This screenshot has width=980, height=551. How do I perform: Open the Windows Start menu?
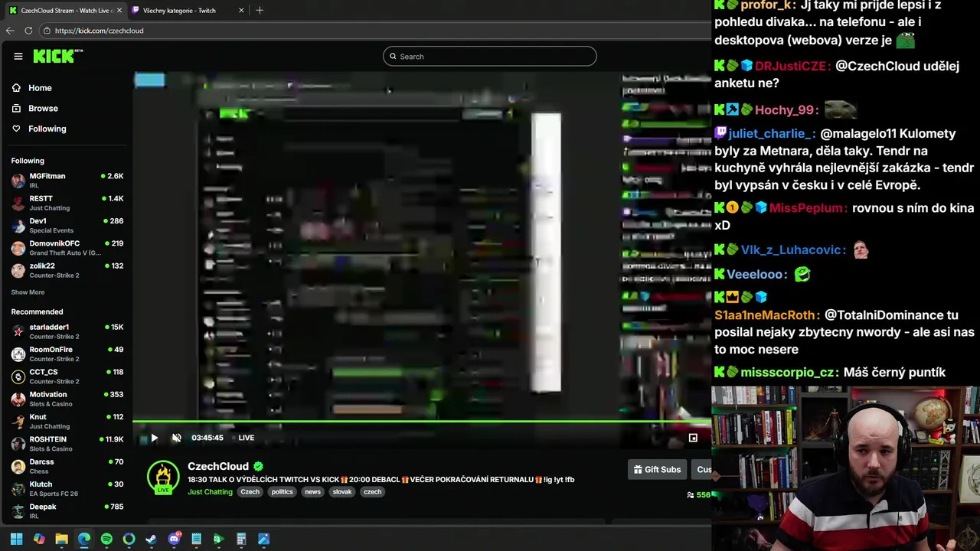pos(16,540)
